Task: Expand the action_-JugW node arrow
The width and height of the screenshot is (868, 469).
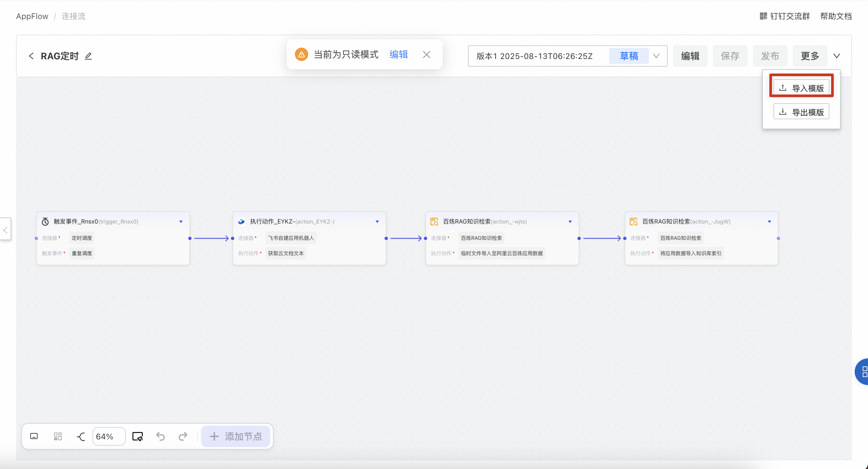Action: (x=769, y=222)
